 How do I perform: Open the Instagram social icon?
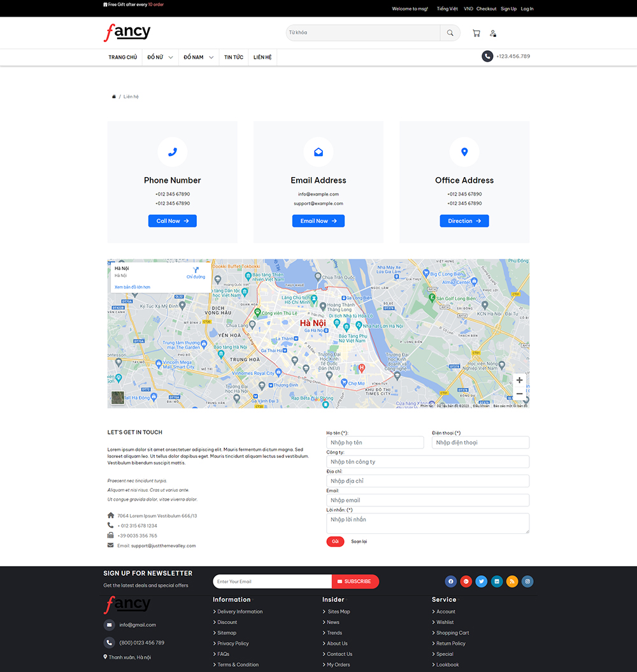(527, 581)
